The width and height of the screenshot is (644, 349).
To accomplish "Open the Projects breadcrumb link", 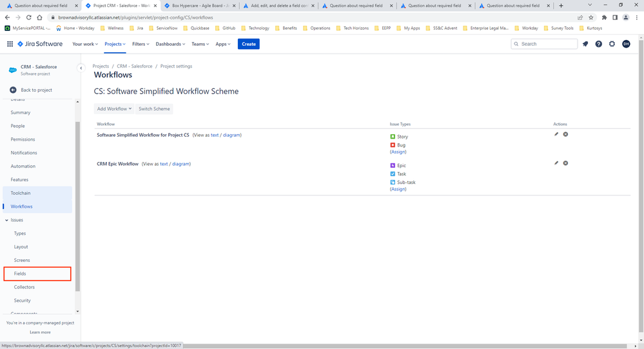I will coord(101,66).
